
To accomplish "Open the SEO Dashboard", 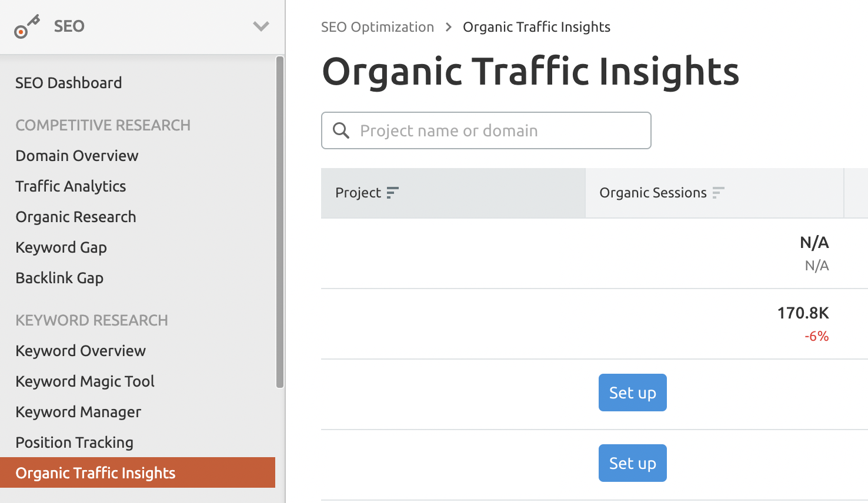I will point(68,82).
